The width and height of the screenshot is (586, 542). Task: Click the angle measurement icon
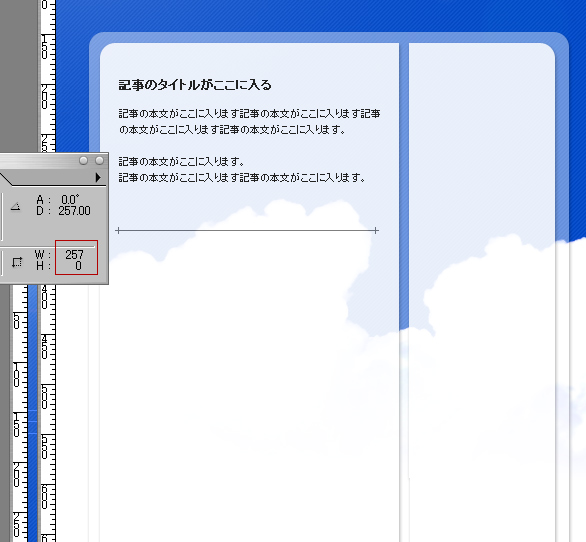(x=15, y=206)
